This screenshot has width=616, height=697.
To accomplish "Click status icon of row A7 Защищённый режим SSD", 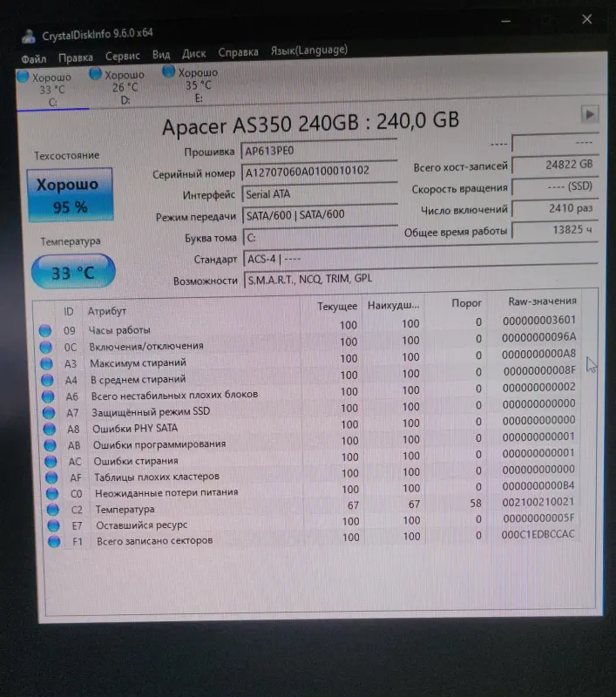I will click(x=49, y=413).
